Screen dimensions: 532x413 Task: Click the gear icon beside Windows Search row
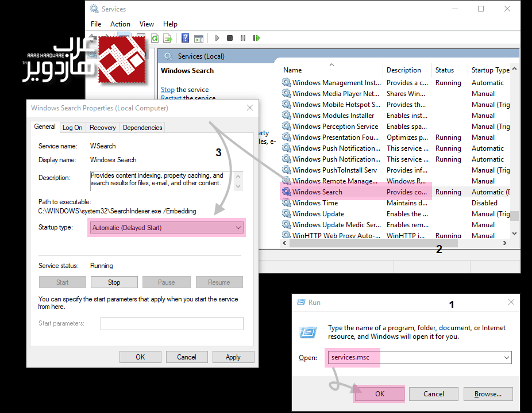(287, 192)
